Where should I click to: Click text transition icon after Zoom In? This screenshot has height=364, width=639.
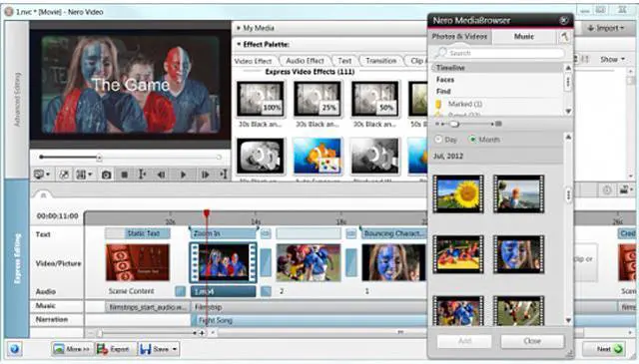[266, 233]
